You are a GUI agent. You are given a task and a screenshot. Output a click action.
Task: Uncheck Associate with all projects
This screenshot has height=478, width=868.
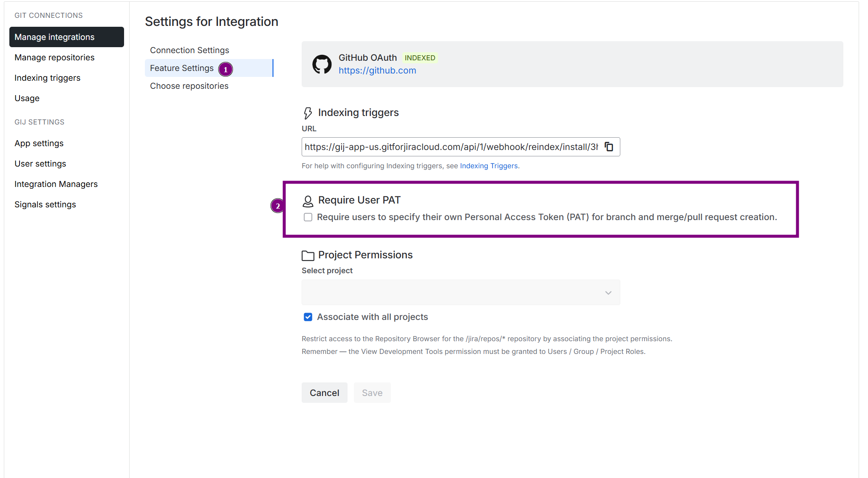click(308, 317)
